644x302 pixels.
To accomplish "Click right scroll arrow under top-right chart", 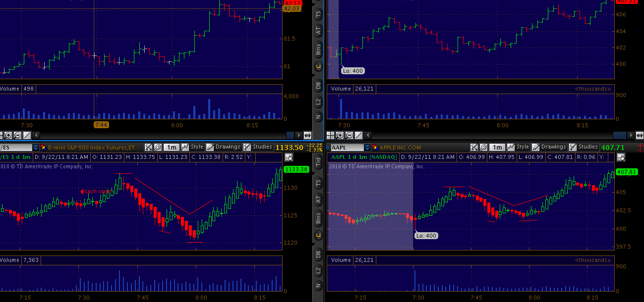I will pos(631,135).
